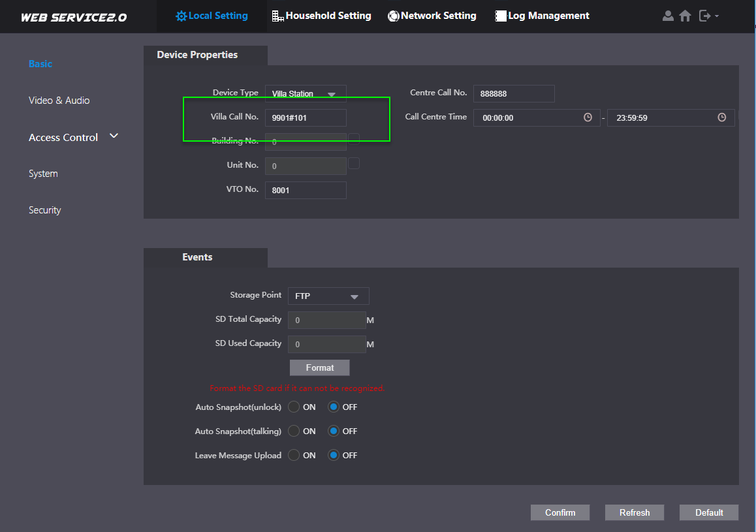The width and height of the screenshot is (756, 532).
Task: Turn ON Leave Message Upload
Action: coord(294,455)
